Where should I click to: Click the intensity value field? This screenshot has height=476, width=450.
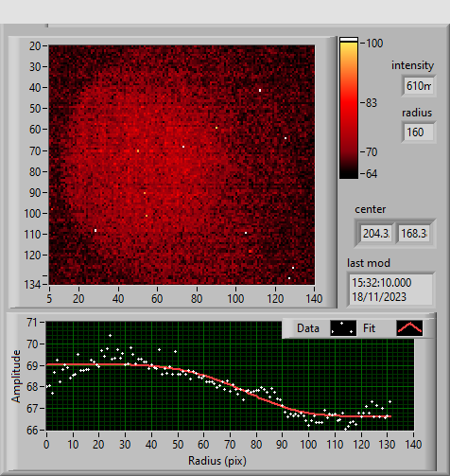click(x=419, y=86)
